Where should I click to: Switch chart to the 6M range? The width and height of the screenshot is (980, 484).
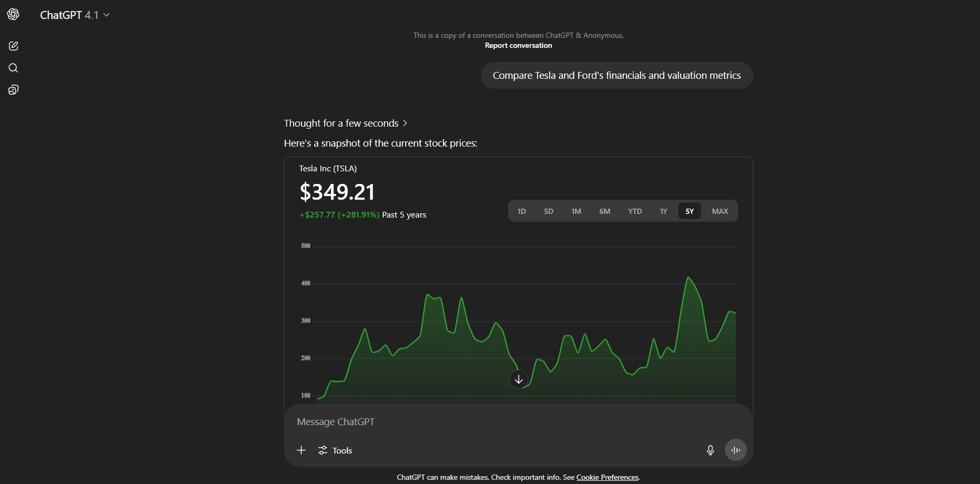click(x=605, y=211)
